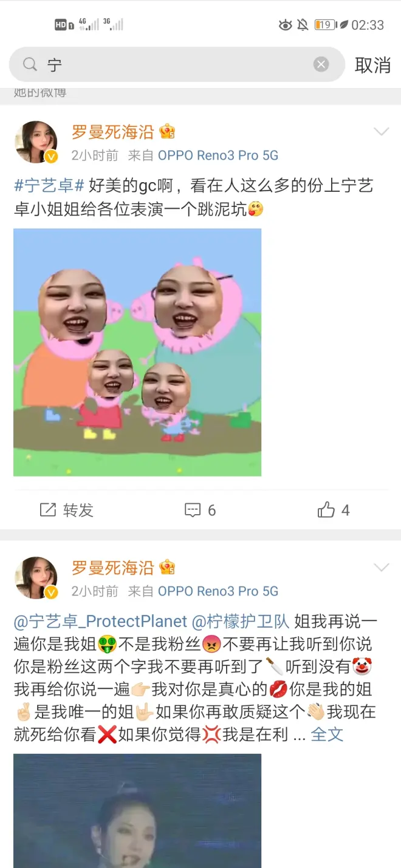View the Peppa Pig meme image
Screen dimensions: 401x868
coord(137,353)
